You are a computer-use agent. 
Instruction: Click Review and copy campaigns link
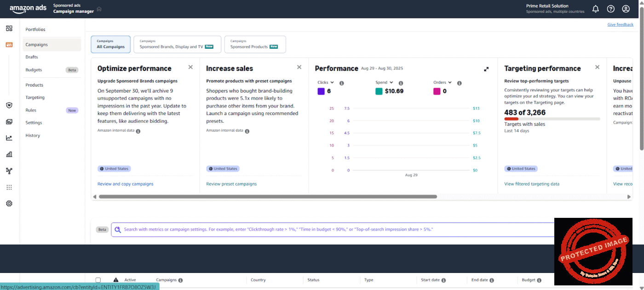coord(126,184)
